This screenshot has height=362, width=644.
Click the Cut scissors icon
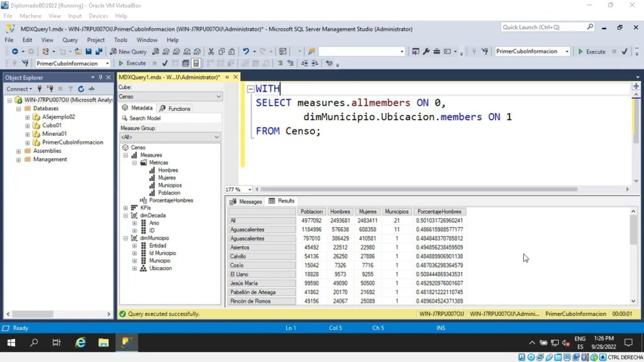[211, 52]
